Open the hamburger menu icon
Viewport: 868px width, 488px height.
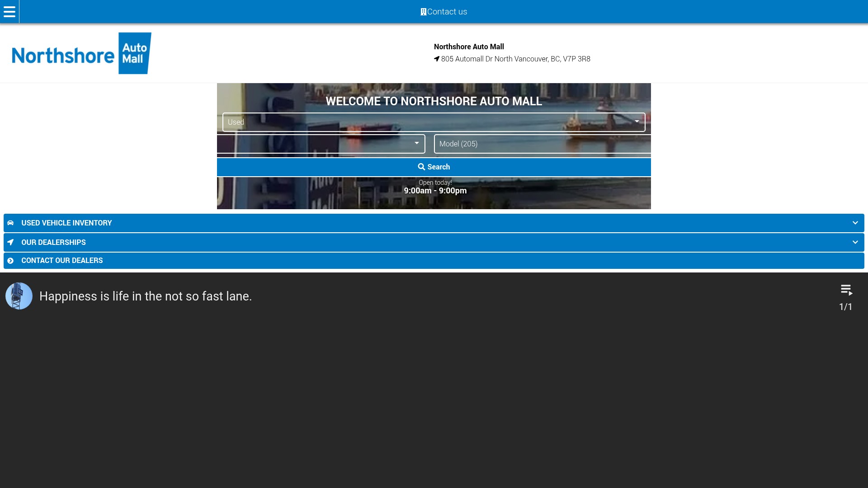coord(9,12)
